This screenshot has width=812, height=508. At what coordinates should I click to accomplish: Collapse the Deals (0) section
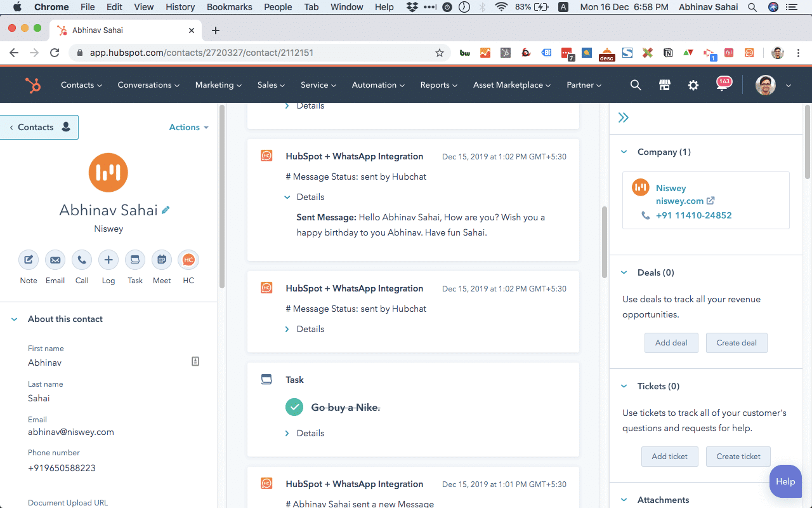[x=624, y=272]
